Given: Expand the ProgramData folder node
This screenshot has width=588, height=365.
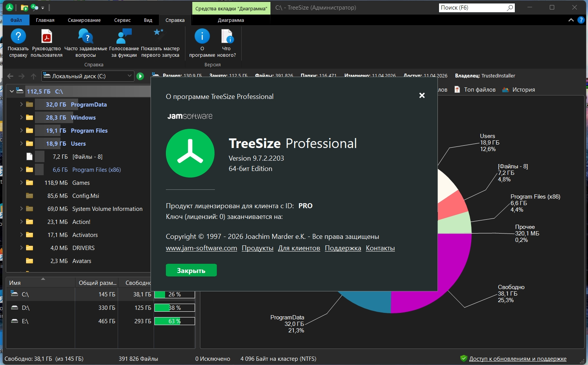Looking at the screenshot, I should click(21, 104).
